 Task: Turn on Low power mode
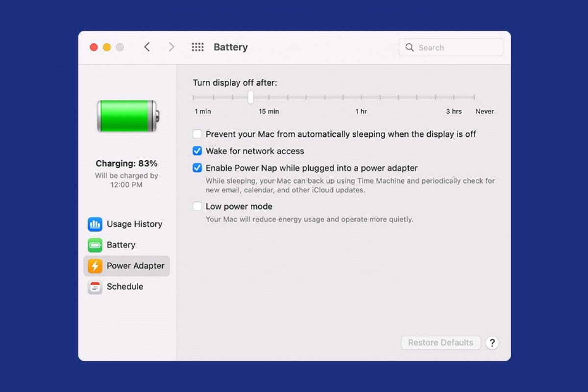pyautogui.click(x=197, y=206)
